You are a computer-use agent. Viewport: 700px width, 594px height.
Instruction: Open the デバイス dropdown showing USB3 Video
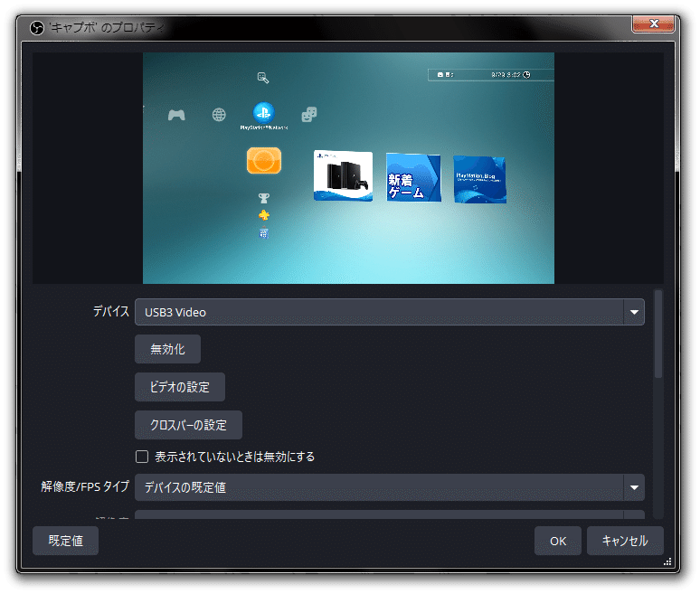(x=389, y=312)
